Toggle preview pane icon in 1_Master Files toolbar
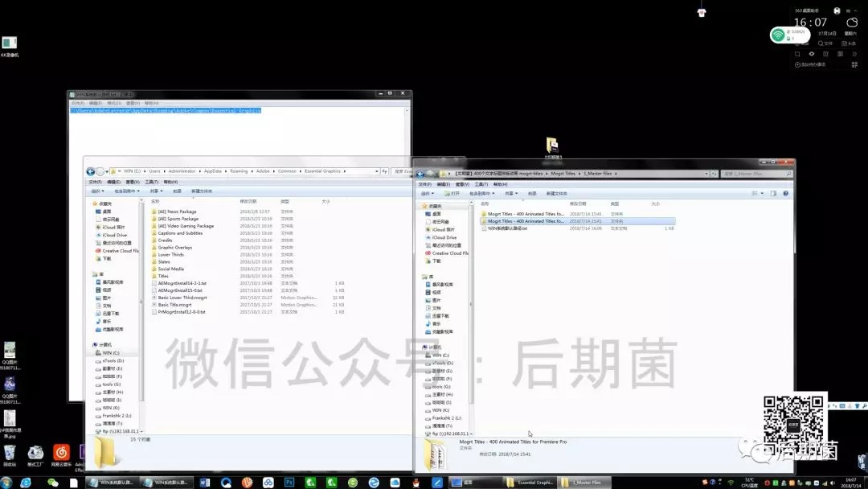Viewport: 868px width, 489px height. click(773, 193)
